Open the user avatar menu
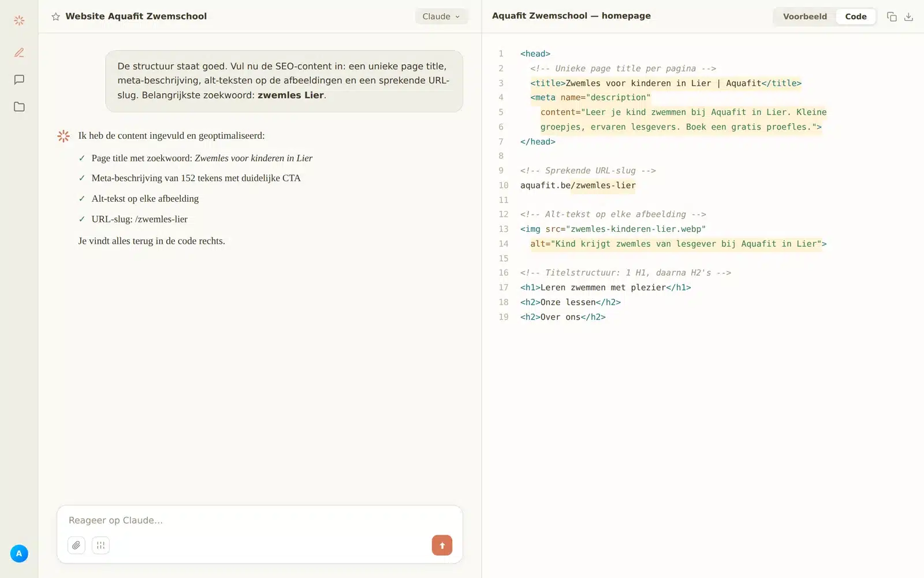The width and height of the screenshot is (924, 578). (x=19, y=554)
